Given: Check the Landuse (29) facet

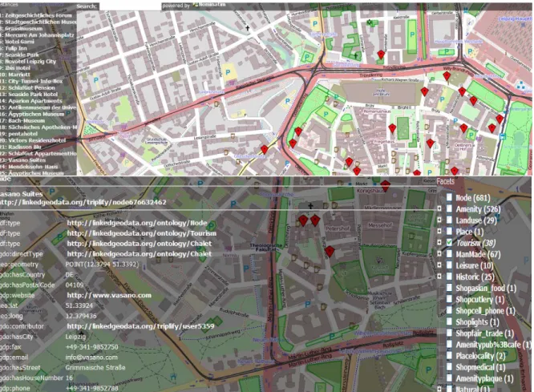Looking at the screenshot, I should tap(449, 220).
